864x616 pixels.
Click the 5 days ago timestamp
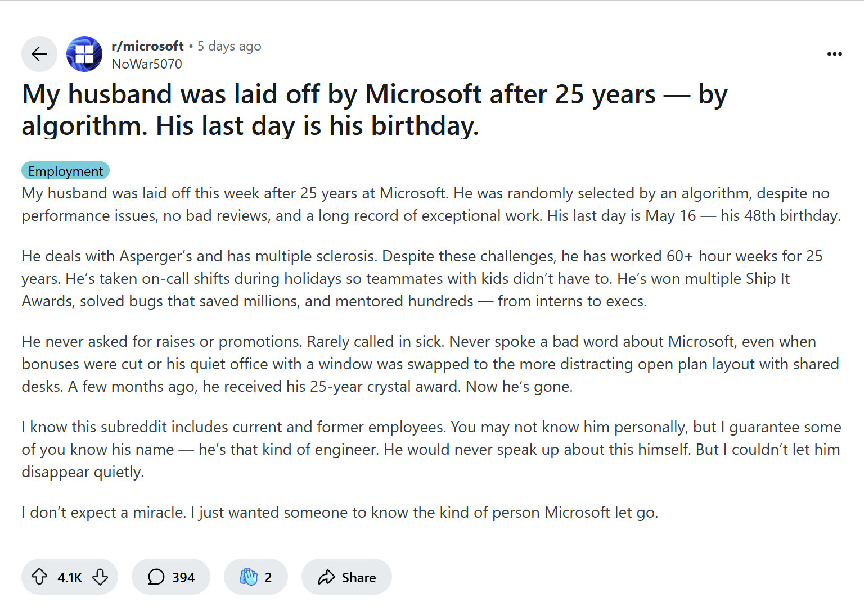[x=229, y=46]
